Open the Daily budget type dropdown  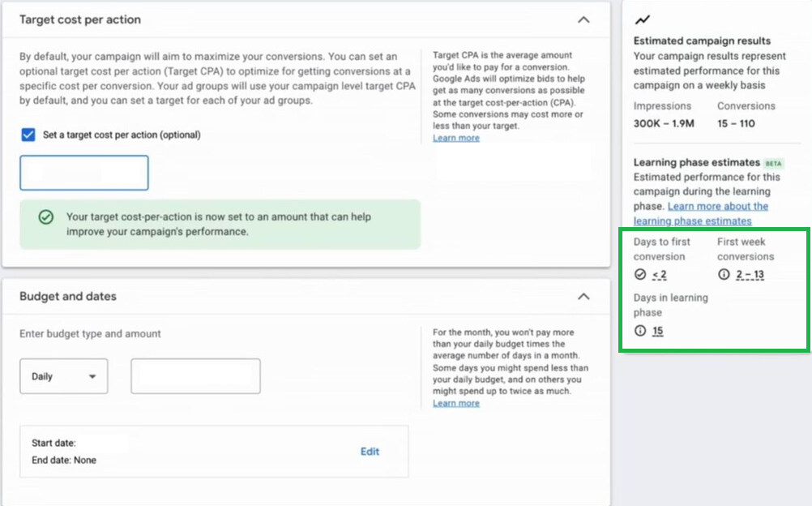point(63,375)
